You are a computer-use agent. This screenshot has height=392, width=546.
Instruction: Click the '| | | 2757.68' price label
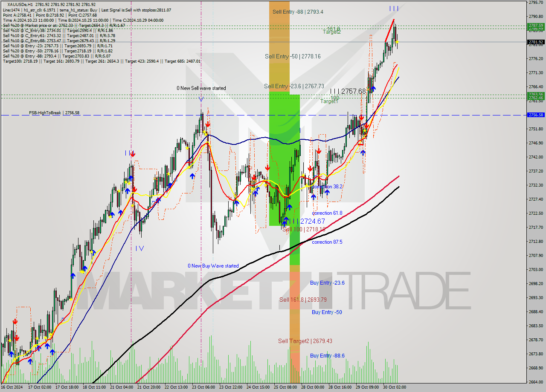tap(348, 91)
